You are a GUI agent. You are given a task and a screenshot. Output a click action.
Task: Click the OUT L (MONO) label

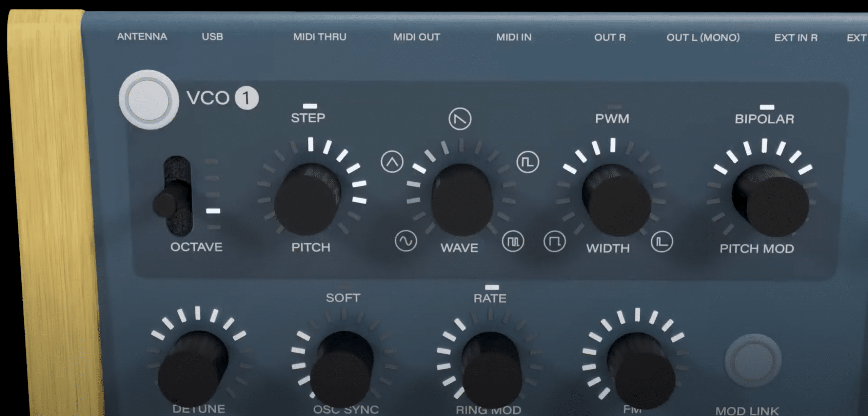coord(703,37)
